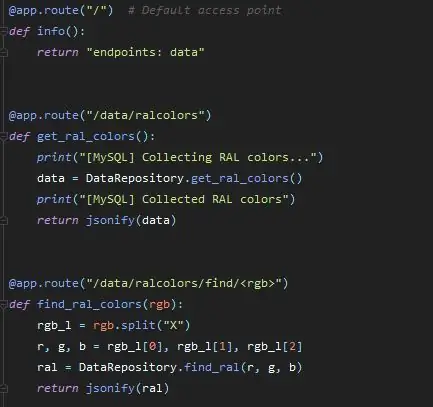Click the fold end marker beside return "endpoints: data"
433x407 pixels.
[x=4, y=52]
